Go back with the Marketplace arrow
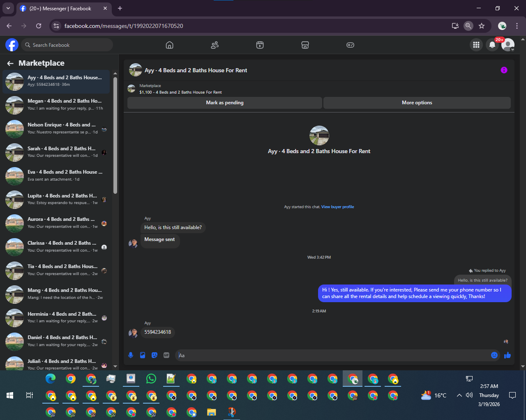526x420 pixels. click(x=10, y=63)
